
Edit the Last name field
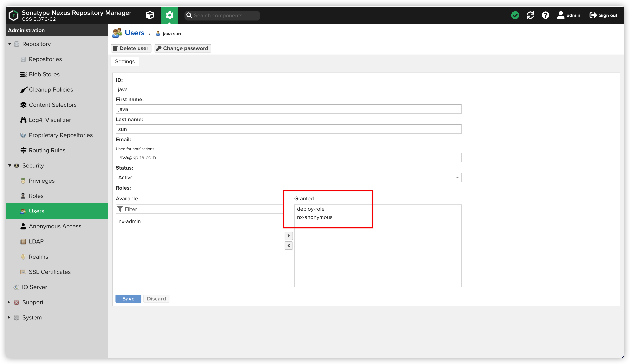[x=289, y=129]
